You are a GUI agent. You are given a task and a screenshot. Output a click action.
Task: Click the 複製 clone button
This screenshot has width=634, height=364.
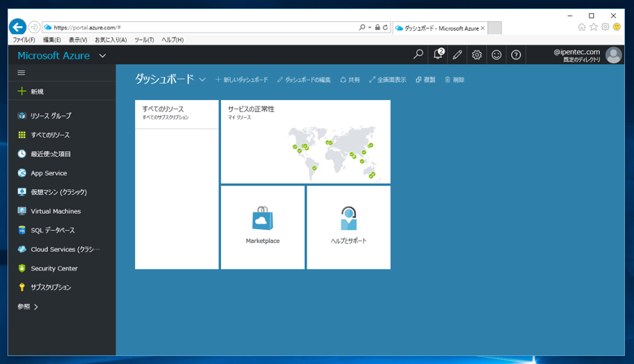tap(425, 80)
